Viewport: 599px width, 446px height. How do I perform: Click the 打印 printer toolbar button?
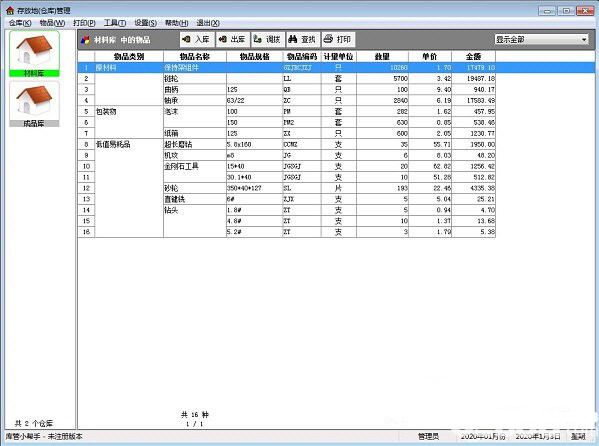click(338, 39)
